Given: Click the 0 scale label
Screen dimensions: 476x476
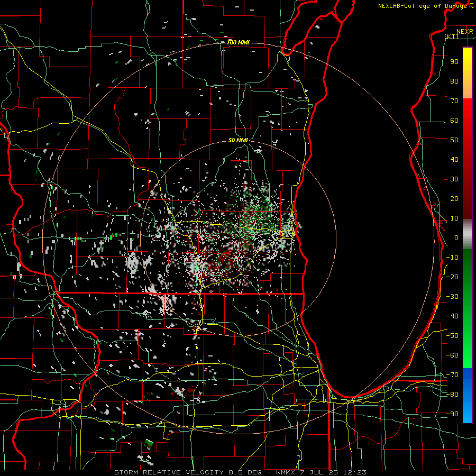Looking at the screenshot, I should 456,237.
